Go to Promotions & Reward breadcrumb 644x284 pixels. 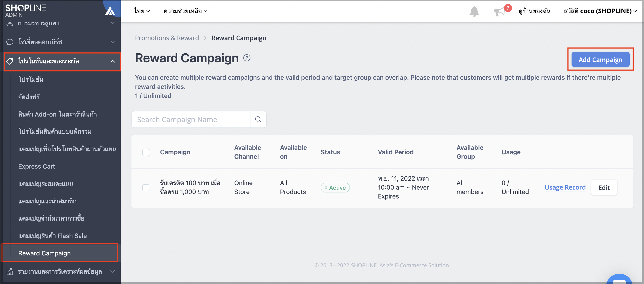(x=167, y=38)
